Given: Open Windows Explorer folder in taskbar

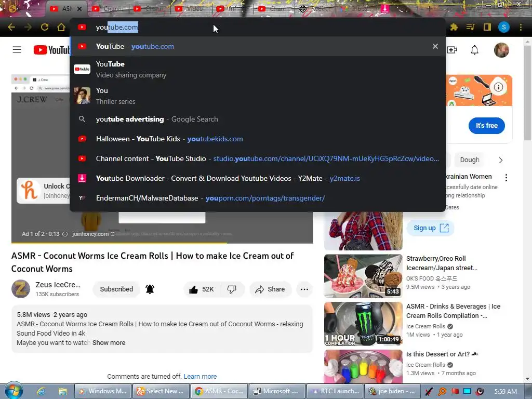Looking at the screenshot, I should click(x=62, y=391).
